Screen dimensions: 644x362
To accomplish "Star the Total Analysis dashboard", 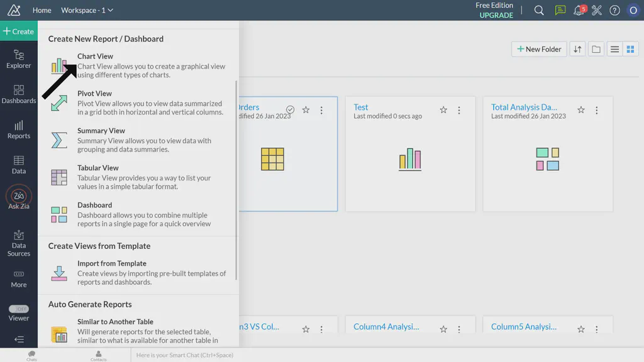I will [x=581, y=109].
